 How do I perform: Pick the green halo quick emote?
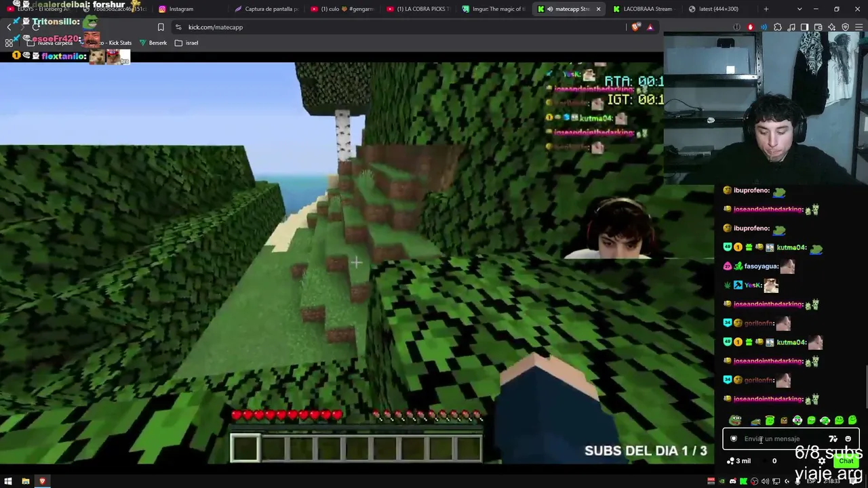(770, 420)
